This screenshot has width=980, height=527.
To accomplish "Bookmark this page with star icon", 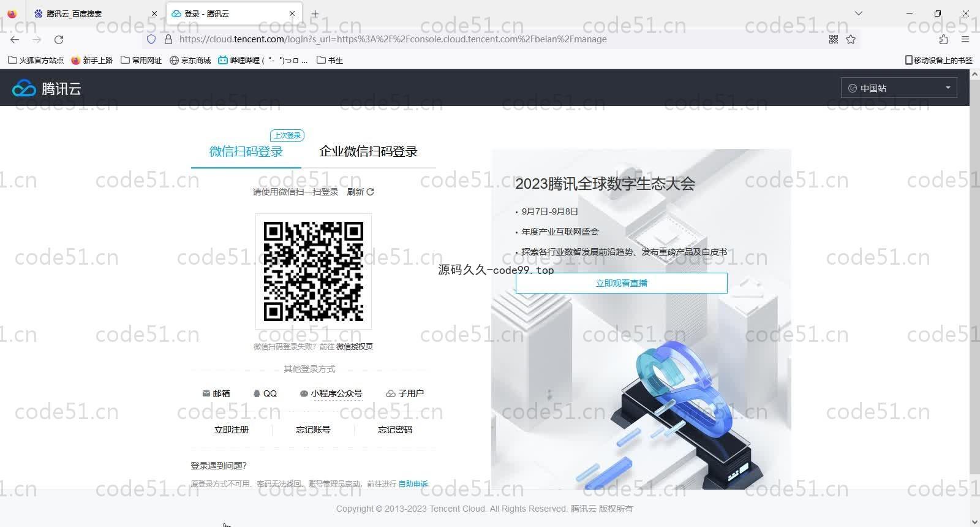I will 851,39.
